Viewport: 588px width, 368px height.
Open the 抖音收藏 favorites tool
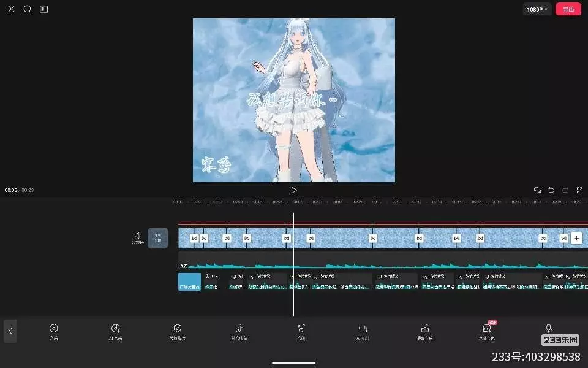239,332
